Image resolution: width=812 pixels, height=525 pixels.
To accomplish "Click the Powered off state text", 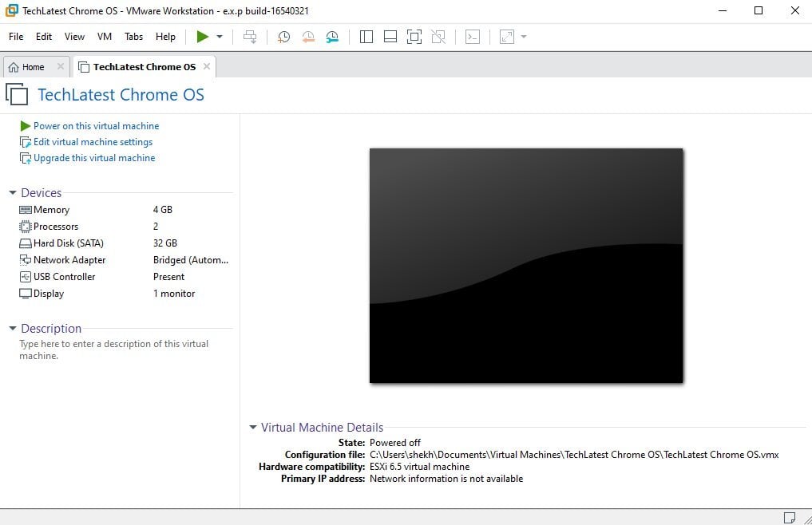I will tap(395, 443).
